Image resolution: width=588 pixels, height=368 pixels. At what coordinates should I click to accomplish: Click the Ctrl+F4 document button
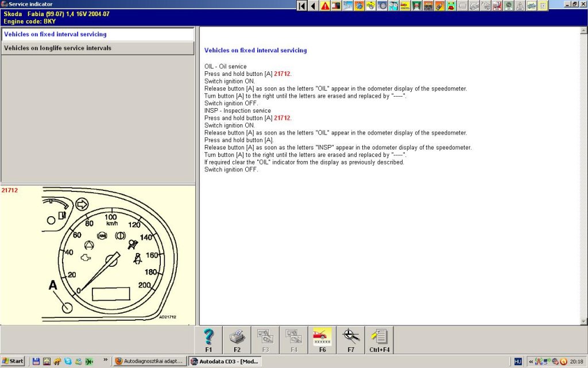point(380,340)
